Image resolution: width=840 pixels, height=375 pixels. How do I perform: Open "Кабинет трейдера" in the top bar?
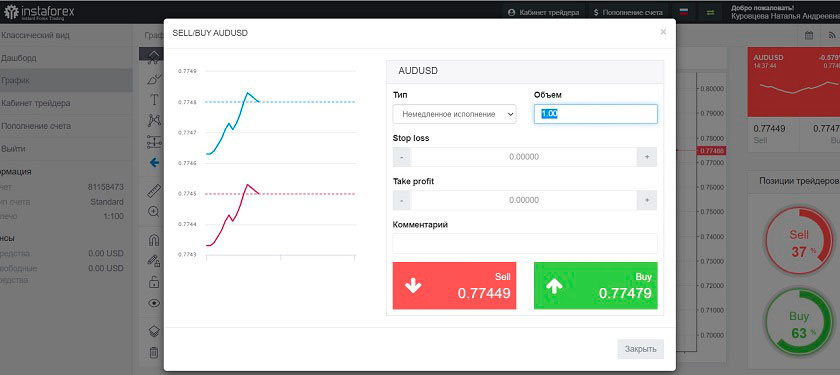(544, 12)
